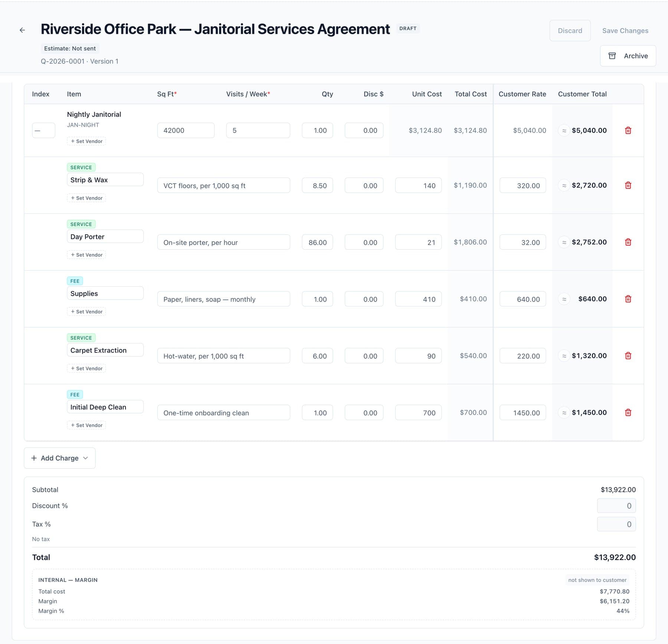Click the ≈ icon beside $1,450.00

[x=564, y=412]
